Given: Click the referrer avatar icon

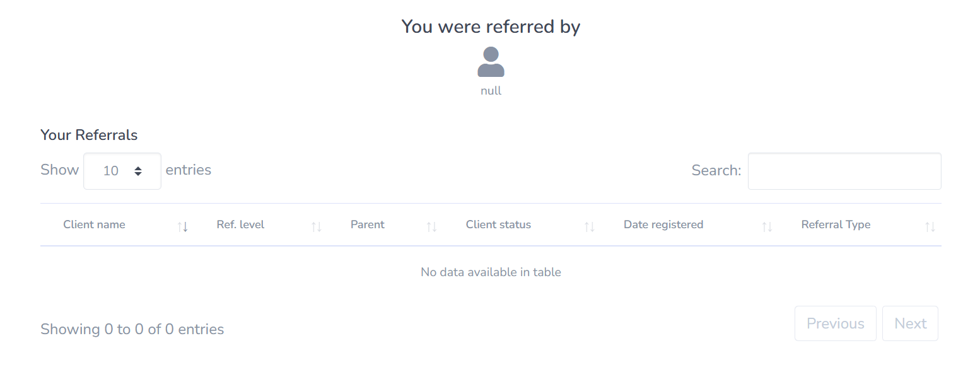Looking at the screenshot, I should click(491, 62).
